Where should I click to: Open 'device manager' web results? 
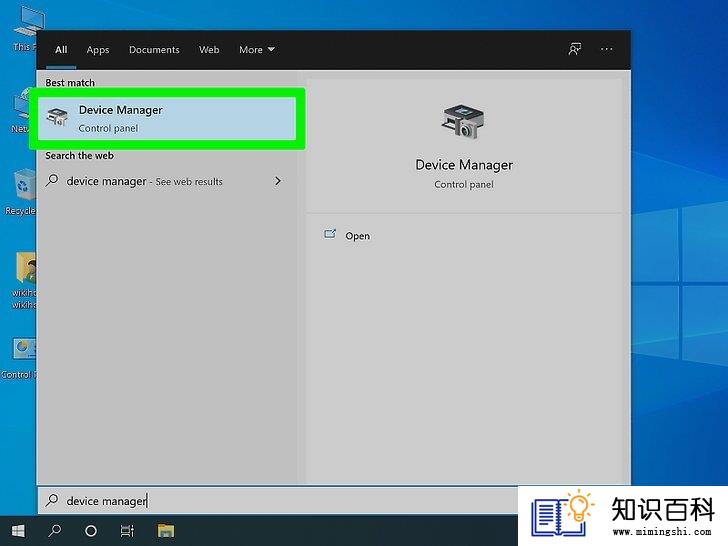point(167,181)
